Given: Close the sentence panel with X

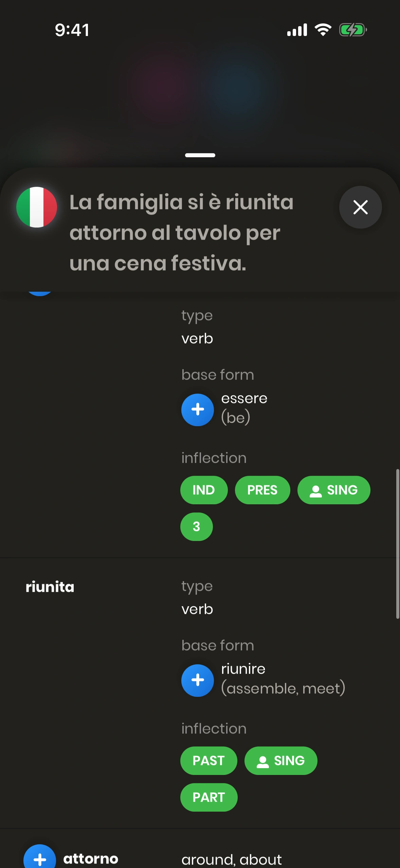Looking at the screenshot, I should pos(360,207).
